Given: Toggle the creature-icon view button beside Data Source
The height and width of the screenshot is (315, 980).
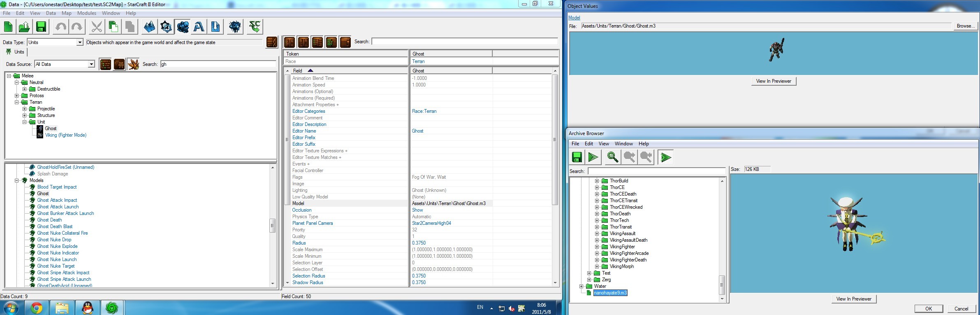Looking at the screenshot, I should pos(119,64).
